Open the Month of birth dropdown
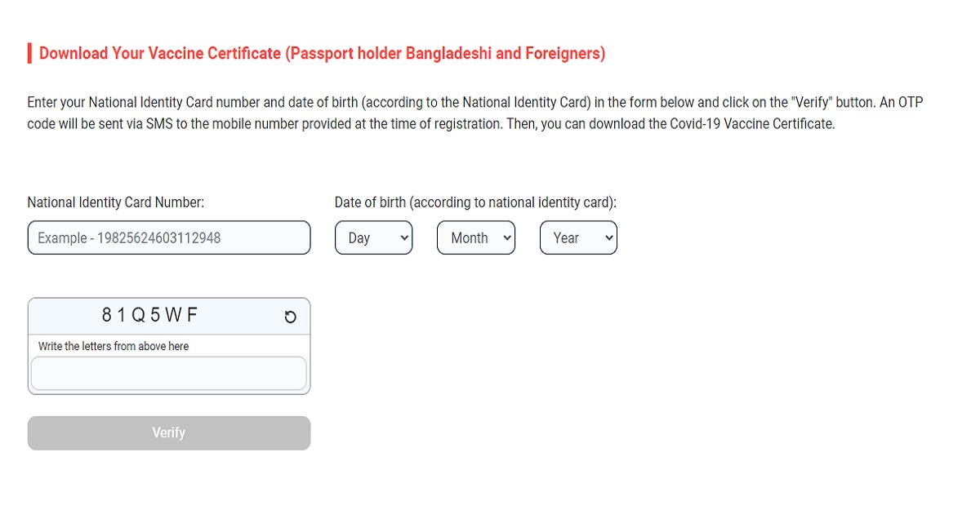This screenshot has width=980, height=510. (x=476, y=237)
